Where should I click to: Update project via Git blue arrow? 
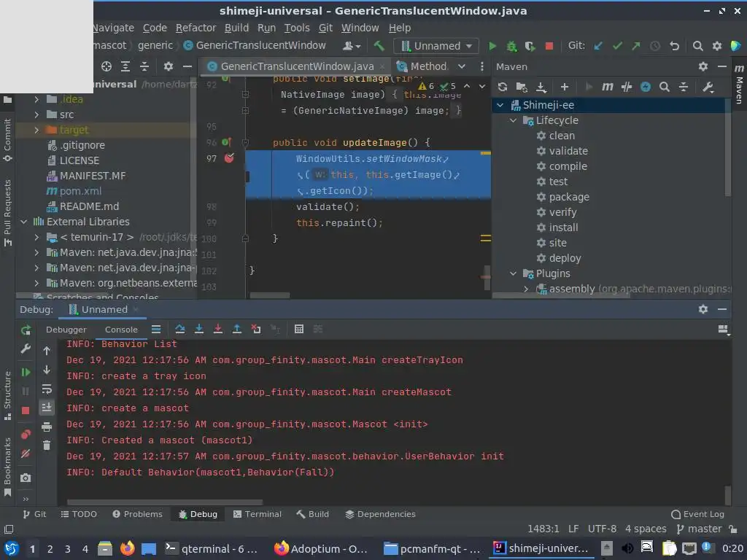coord(598,46)
